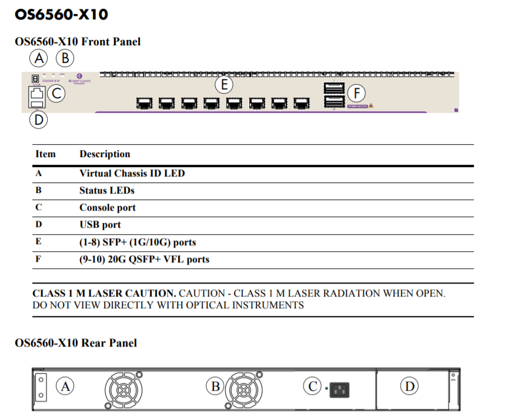505x420 pixels.
Task: Click callout circle F beside the QSFP+ ports
Action: coord(356,93)
